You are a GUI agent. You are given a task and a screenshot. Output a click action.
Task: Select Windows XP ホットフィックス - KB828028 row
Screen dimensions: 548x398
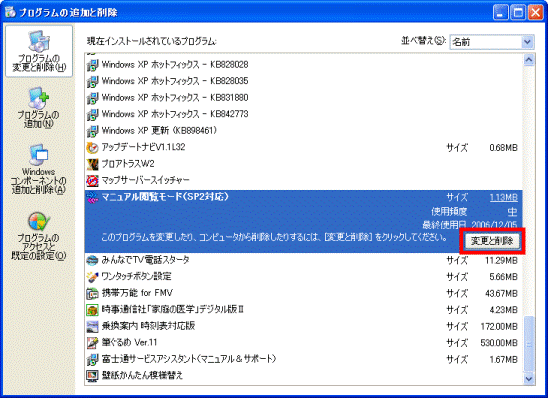(x=303, y=65)
